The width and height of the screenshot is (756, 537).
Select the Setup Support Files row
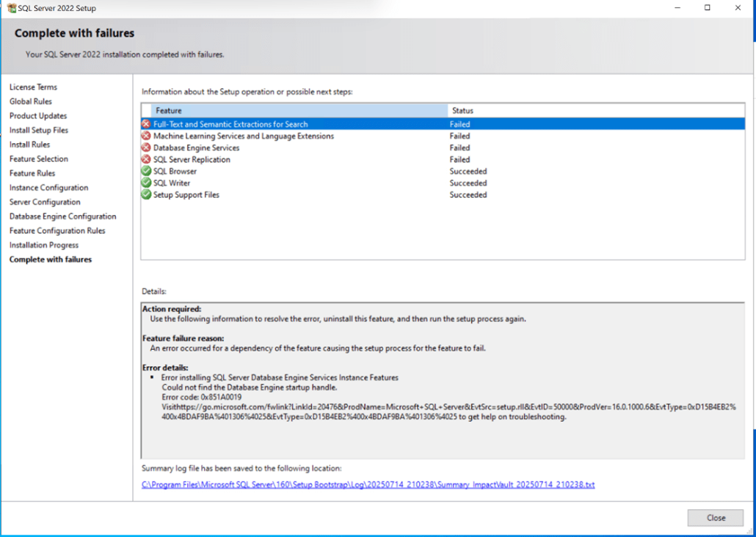443,194
